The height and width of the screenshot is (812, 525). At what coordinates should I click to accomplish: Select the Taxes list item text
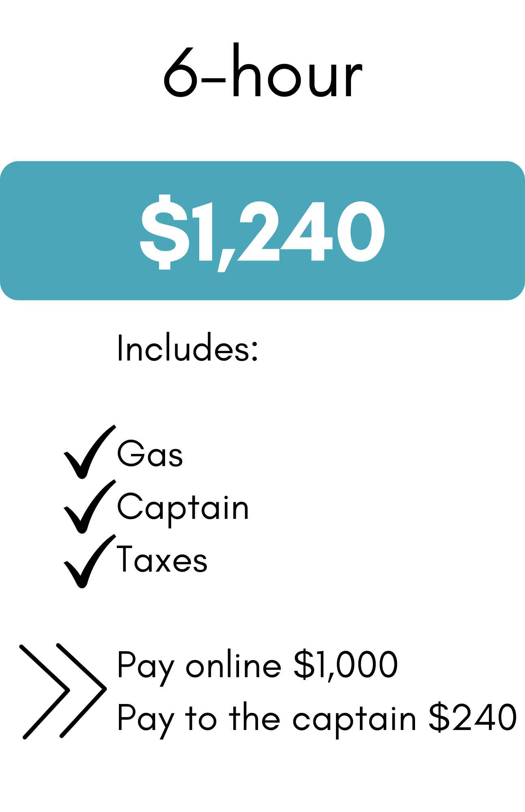162,560
